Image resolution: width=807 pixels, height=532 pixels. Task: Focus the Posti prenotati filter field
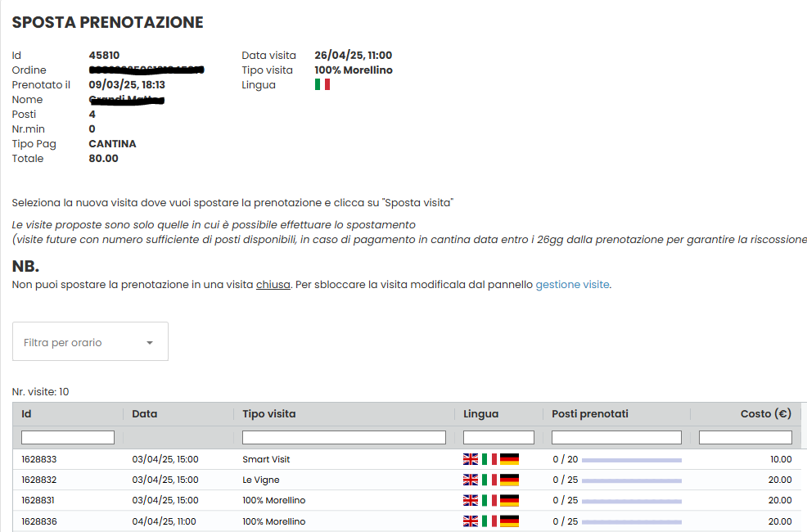(616, 437)
